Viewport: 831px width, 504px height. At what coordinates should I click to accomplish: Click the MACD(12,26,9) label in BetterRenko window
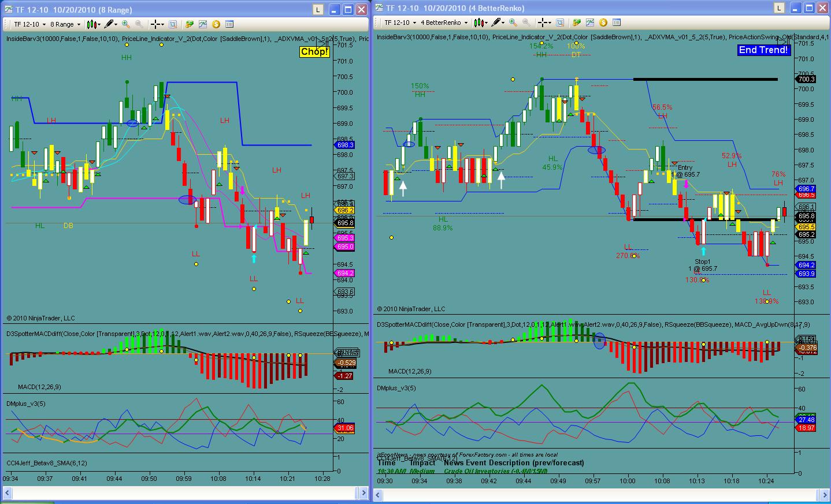pyautogui.click(x=410, y=371)
